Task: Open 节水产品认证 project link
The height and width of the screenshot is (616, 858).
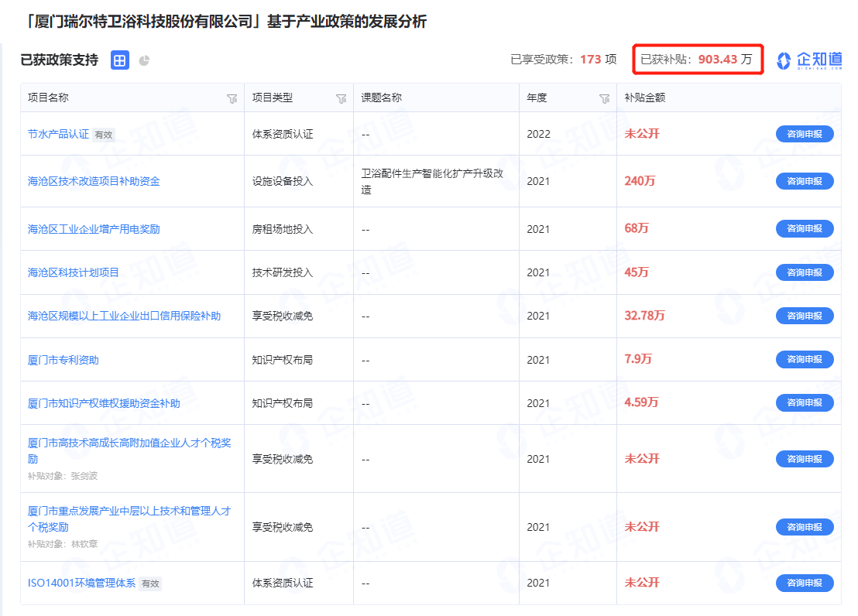Action: pyautogui.click(x=58, y=134)
